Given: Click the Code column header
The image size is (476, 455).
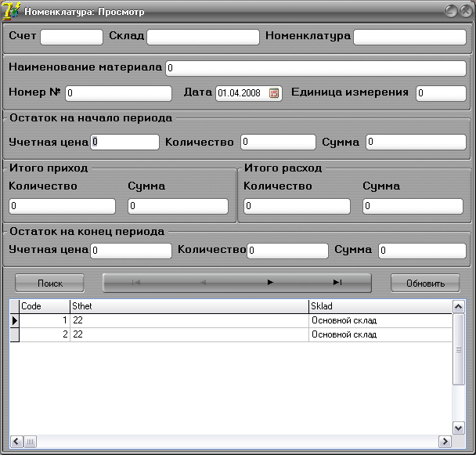Looking at the screenshot, I should coord(44,306).
